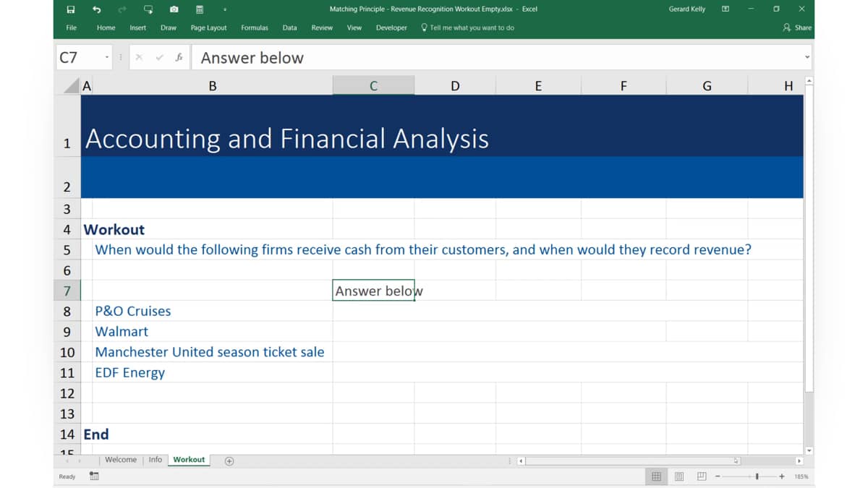Click in the formula bar text Answer below
This screenshot has width=868, height=488.
[252, 58]
